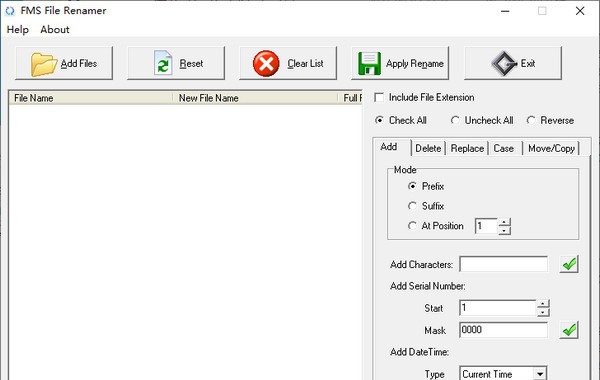Screen dimensions: 600x380
Task: Decrease the Start serial number value
Action: click(x=543, y=312)
